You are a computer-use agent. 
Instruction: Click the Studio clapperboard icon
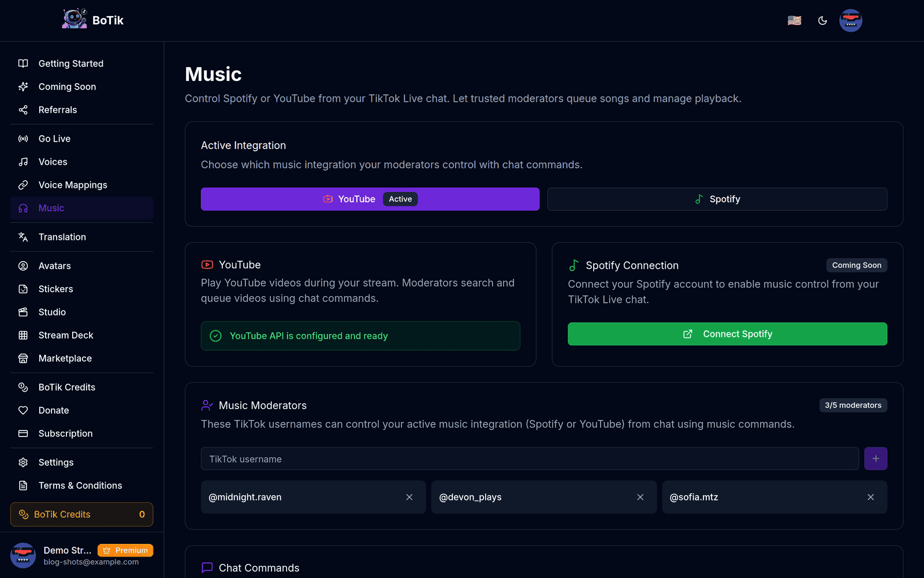coord(23,312)
